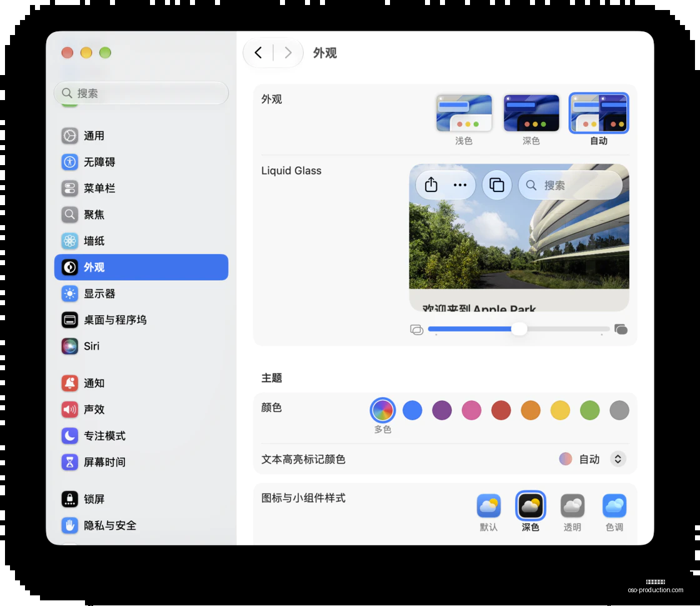Click the tinted glass icon right of slider
This screenshot has width=700, height=606.
click(621, 330)
